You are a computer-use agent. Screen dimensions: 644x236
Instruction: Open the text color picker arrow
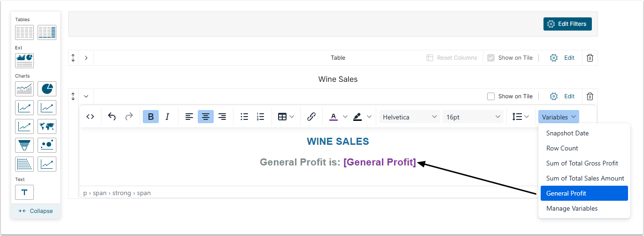pyautogui.click(x=345, y=117)
